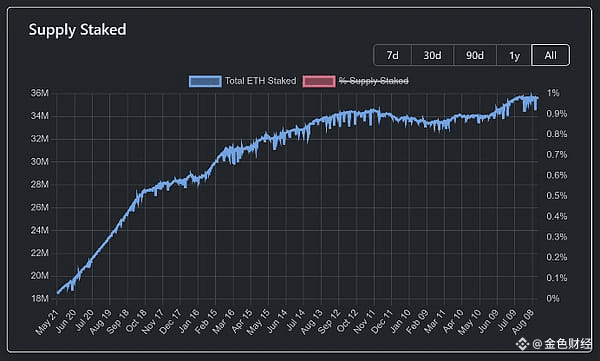Screen dimensions: 600x361
Task: Click the 0.2% right-axis label
Action: pos(557,257)
